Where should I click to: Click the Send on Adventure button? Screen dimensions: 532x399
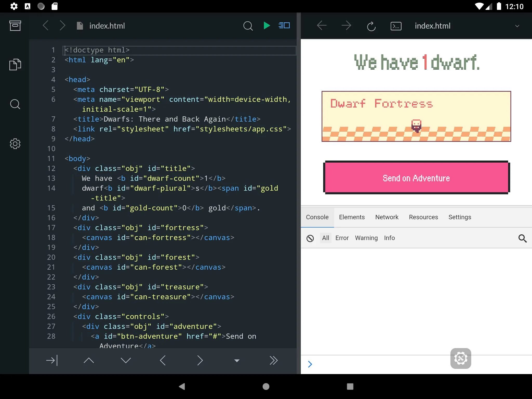click(x=416, y=178)
